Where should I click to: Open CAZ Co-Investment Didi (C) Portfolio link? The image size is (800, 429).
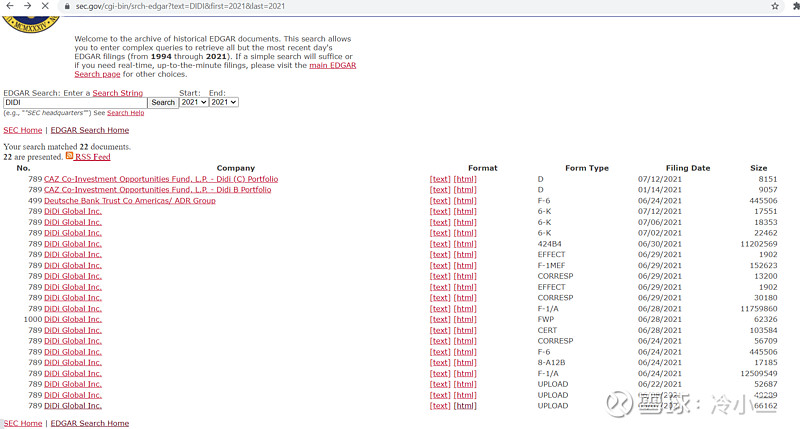(x=160, y=179)
